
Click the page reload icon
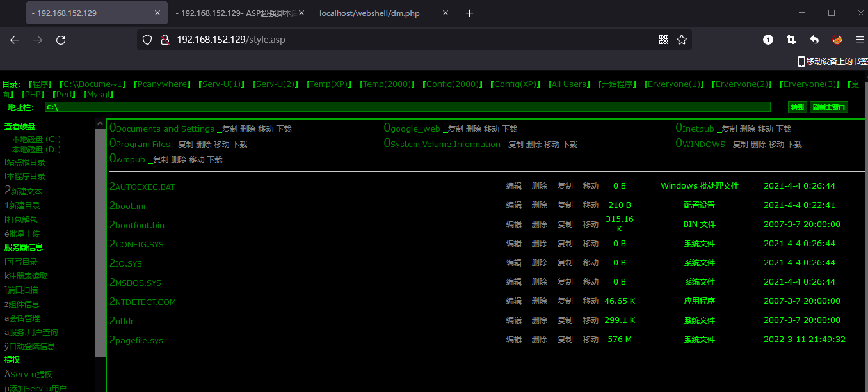tap(61, 40)
